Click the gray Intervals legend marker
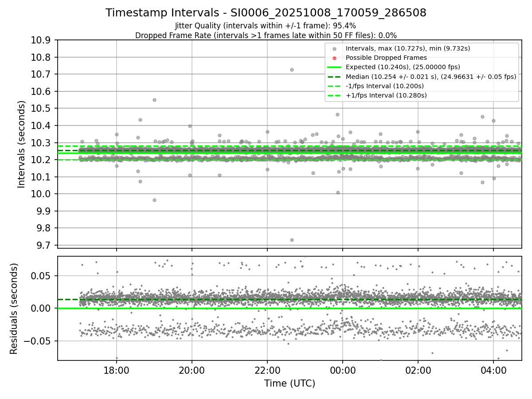532x399 pixels. click(x=335, y=49)
